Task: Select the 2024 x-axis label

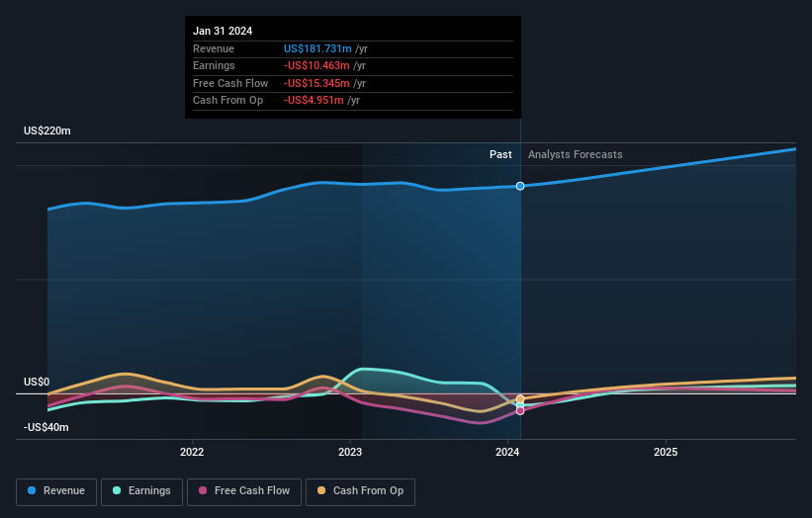Action: pos(507,453)
